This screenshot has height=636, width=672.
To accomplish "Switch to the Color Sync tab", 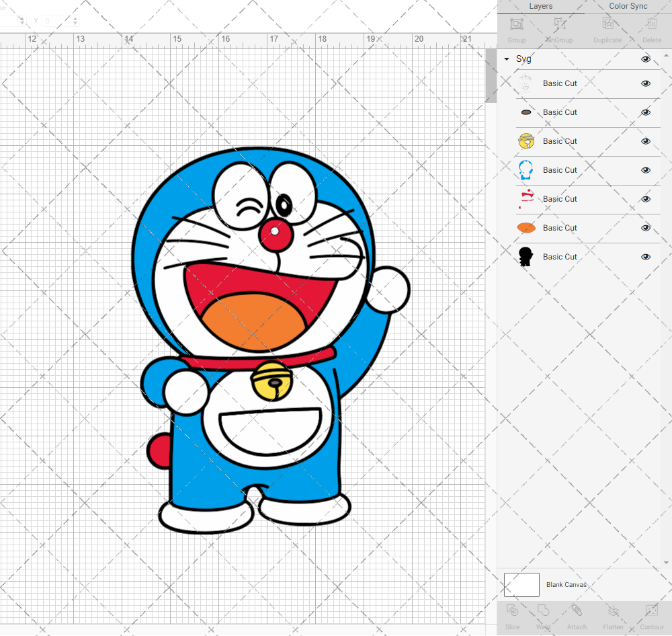I will pos(628,6).
